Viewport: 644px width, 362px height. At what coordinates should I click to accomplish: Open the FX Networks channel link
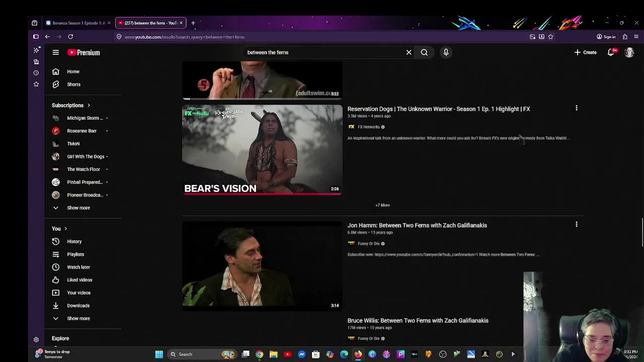click(368, 127)
